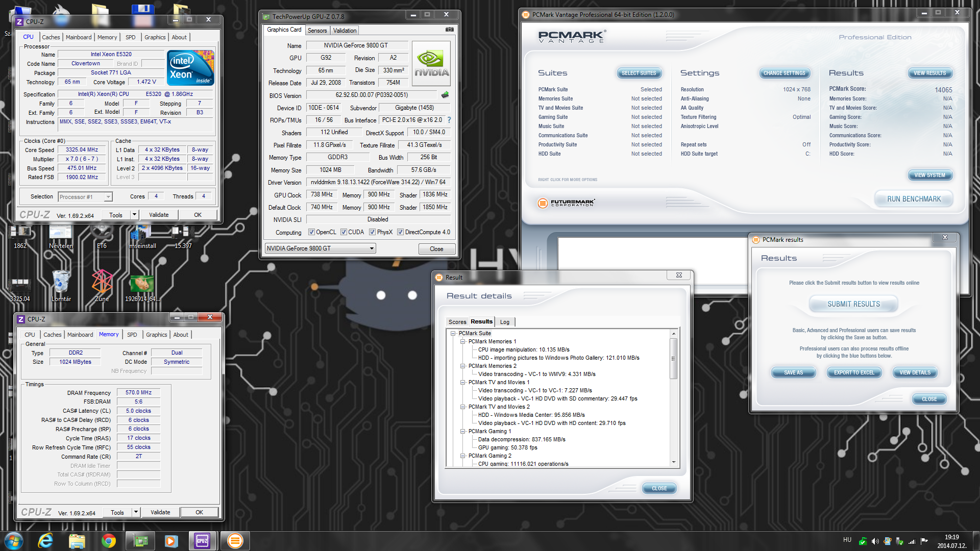Click the SELECT SUITES button
This screenshot has height=551, width=980.
pyautogui.click(x=639, y=73)
